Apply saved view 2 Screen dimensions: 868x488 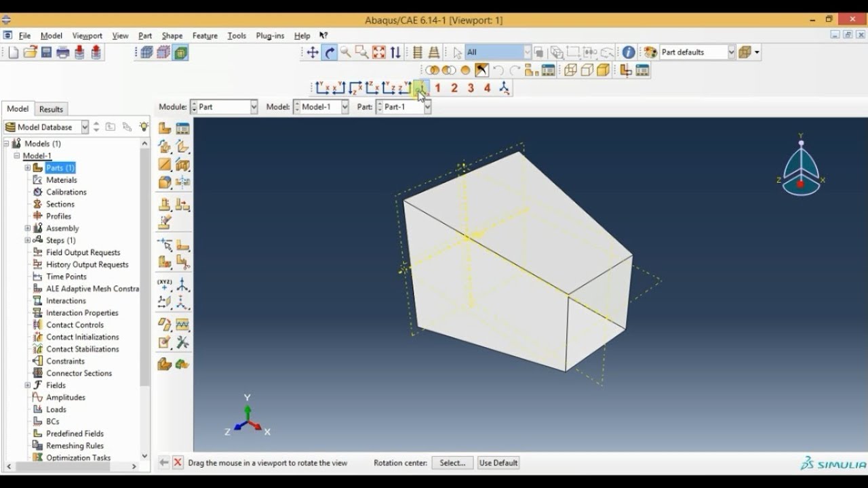click(454, 88)
